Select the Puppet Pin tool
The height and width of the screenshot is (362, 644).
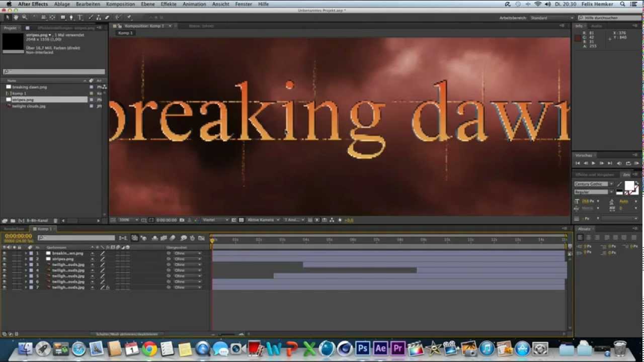pyautogui.click(x=129, y=17)
